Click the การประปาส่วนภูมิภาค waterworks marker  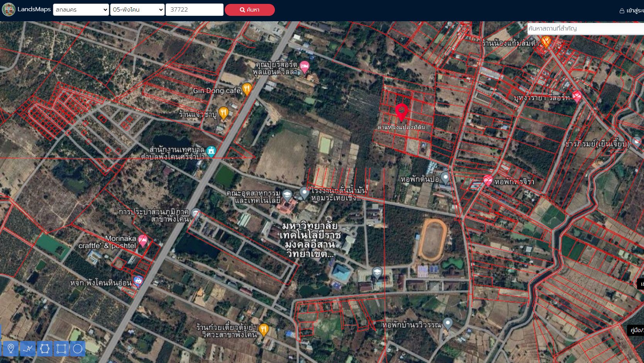pyautogui.click(x=196, y=213)
